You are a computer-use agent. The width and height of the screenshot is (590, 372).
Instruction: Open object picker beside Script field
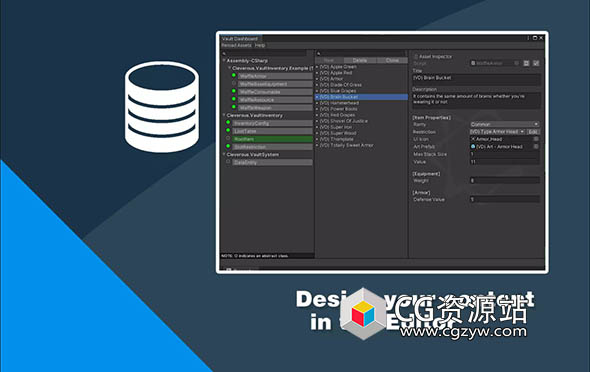[517, 63]
